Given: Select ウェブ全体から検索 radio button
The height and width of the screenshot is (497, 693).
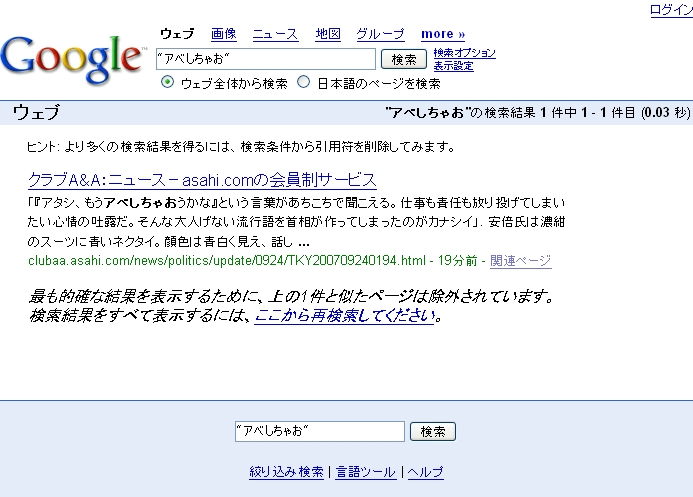Looking at the screenshot, I should (x=168, y=82).
